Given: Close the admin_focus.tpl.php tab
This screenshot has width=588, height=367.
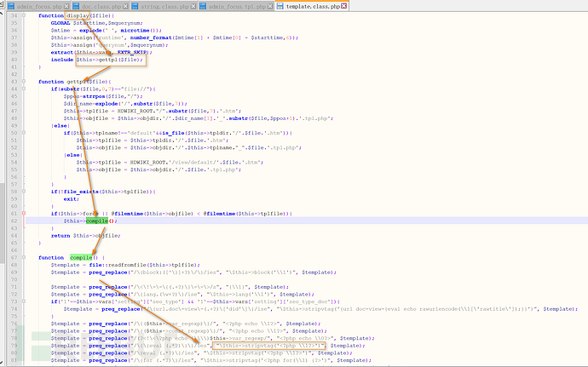Looking at the screenshot, I should click(x=270, y=6).
